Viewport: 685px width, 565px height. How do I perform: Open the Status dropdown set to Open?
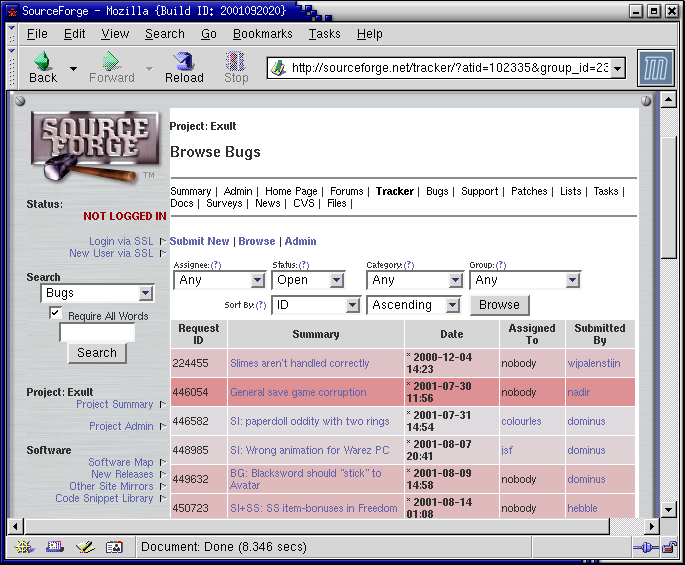[308, 280]
